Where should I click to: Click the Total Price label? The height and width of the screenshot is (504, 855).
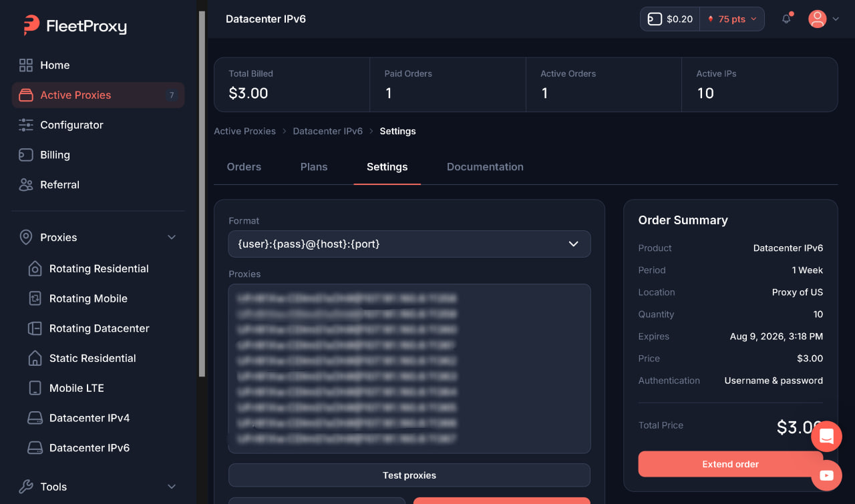tap(661, 425)
